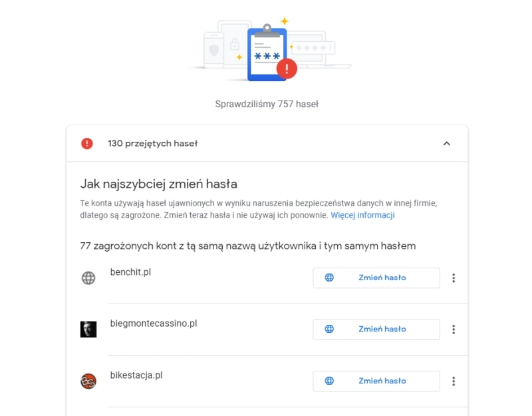Select the bikestacja.pl site name
532x416 pixels.
point(136,375)
